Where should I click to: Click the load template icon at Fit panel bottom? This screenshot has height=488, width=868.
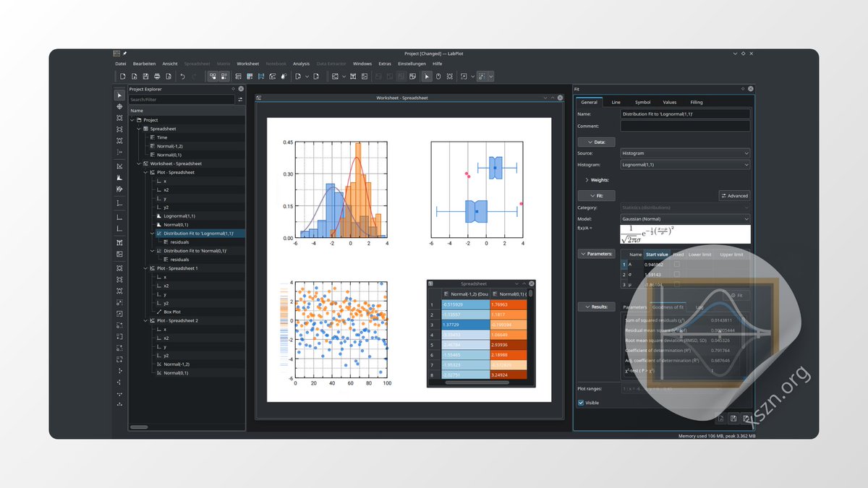click(721, 418)
